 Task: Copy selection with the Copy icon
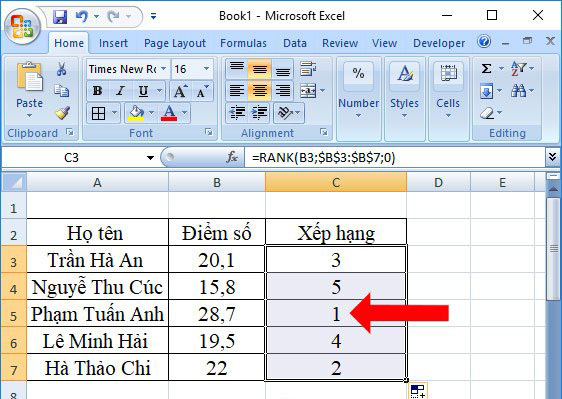(x=61, y=91)
